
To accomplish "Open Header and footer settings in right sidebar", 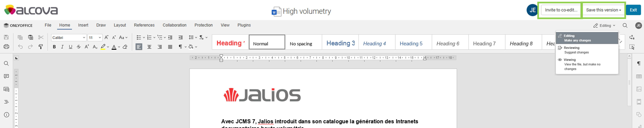I will pyautogui.click(x=639, y=102).
